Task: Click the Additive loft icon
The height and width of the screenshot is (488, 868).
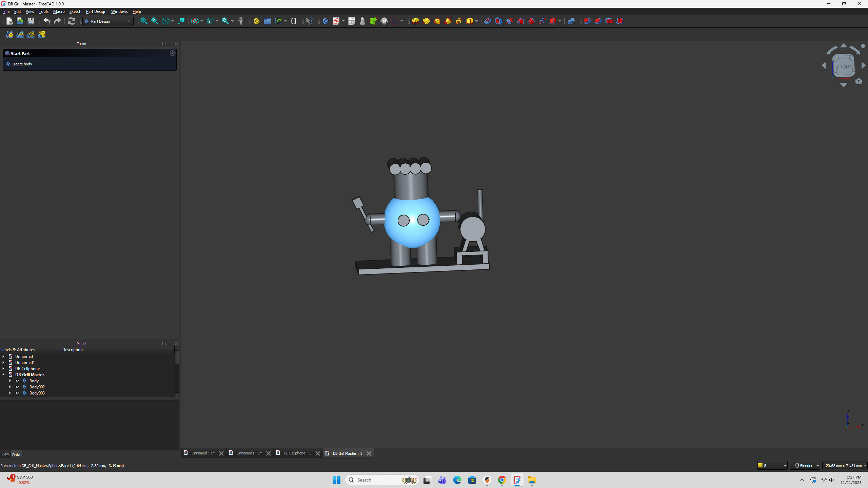Action: (x=437, y=21)
